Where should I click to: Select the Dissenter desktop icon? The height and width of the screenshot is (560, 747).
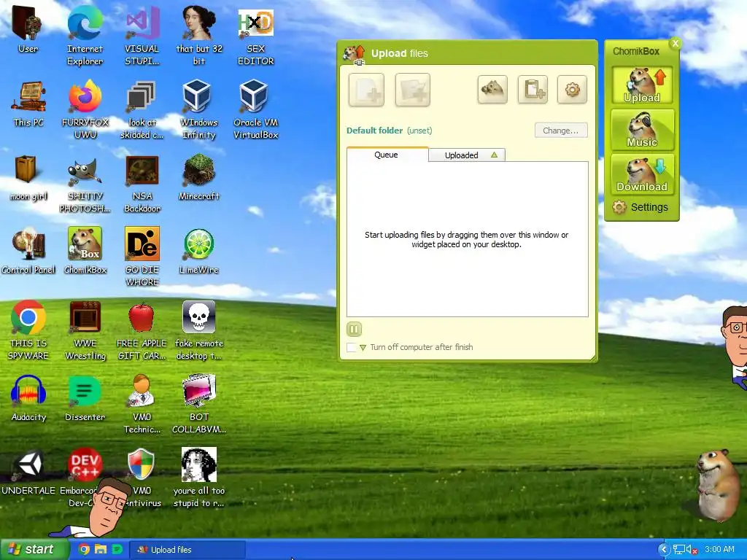pos(85,398)
